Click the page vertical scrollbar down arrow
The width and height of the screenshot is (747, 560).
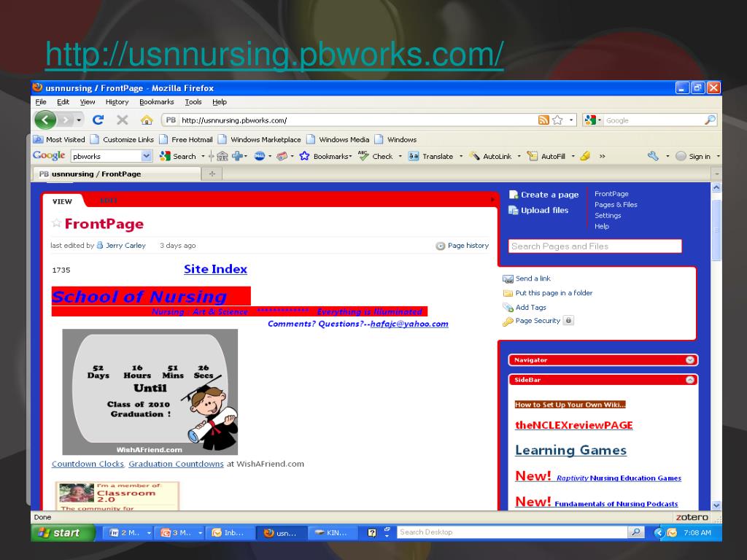click(716, 505)
